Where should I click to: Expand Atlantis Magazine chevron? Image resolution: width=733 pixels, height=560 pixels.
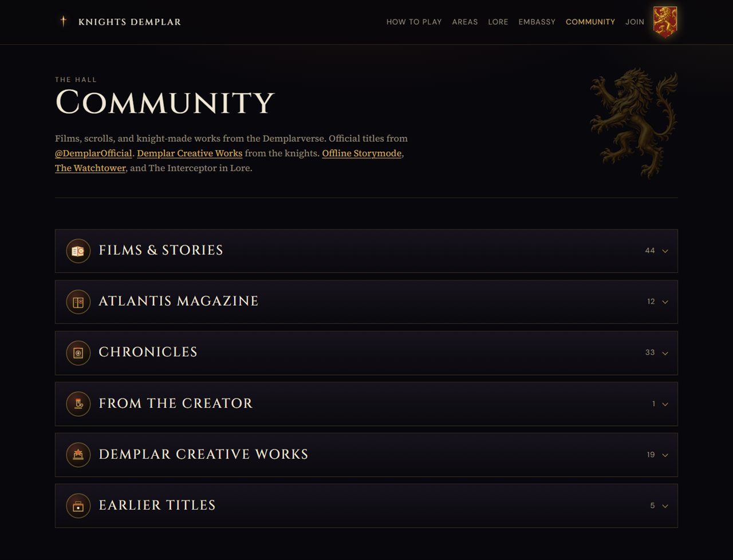coord(665,302)
